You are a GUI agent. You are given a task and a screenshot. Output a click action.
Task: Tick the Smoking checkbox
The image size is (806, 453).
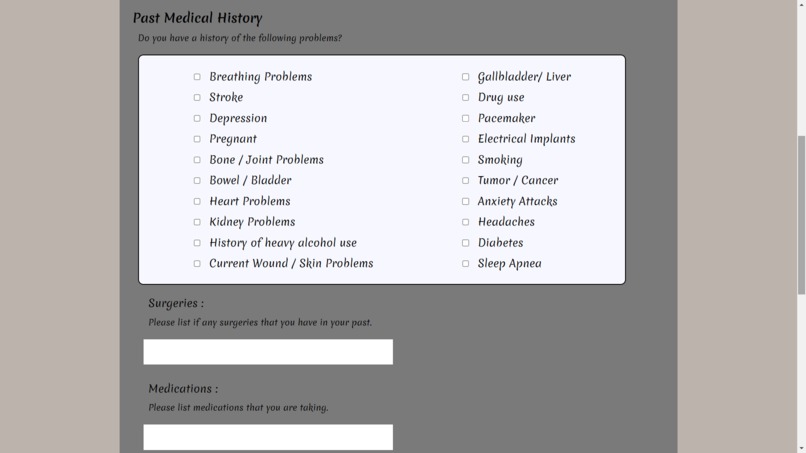465,160
